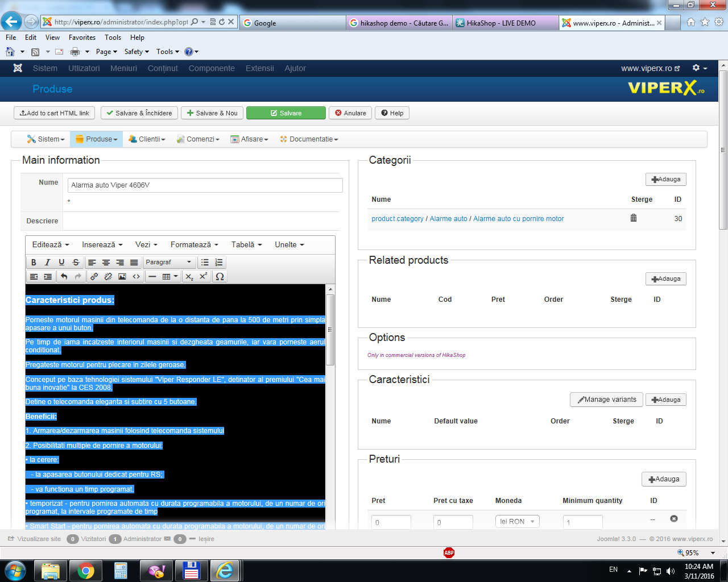Open the HTML source code view
Viewport: 728px width, 582px height.
click(x=136, y=276)
